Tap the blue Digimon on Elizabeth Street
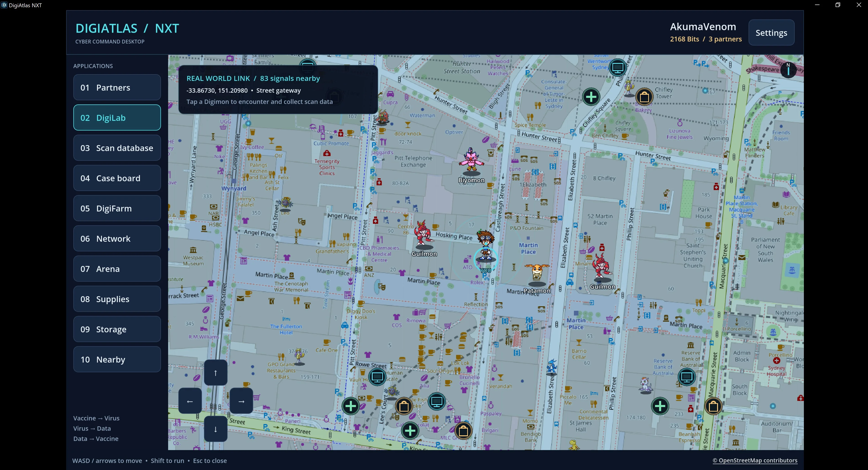Screen dimensions: 868x470 click(x=552, y=366)
